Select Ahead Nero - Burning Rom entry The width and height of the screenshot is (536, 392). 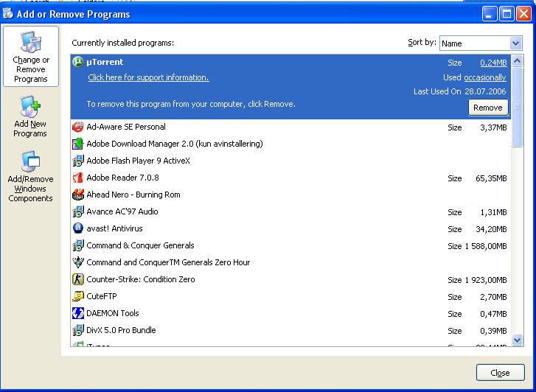click(290, 195)
